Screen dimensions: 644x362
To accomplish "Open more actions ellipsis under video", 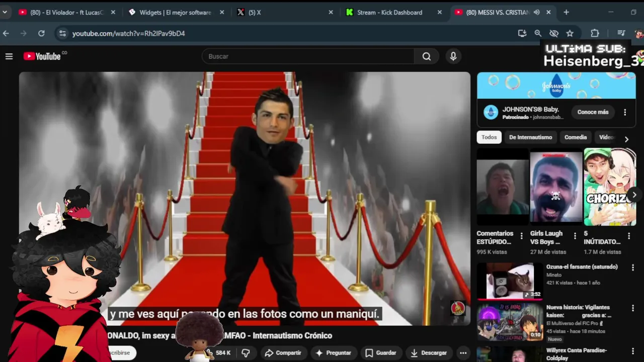I will click(463, 353).
